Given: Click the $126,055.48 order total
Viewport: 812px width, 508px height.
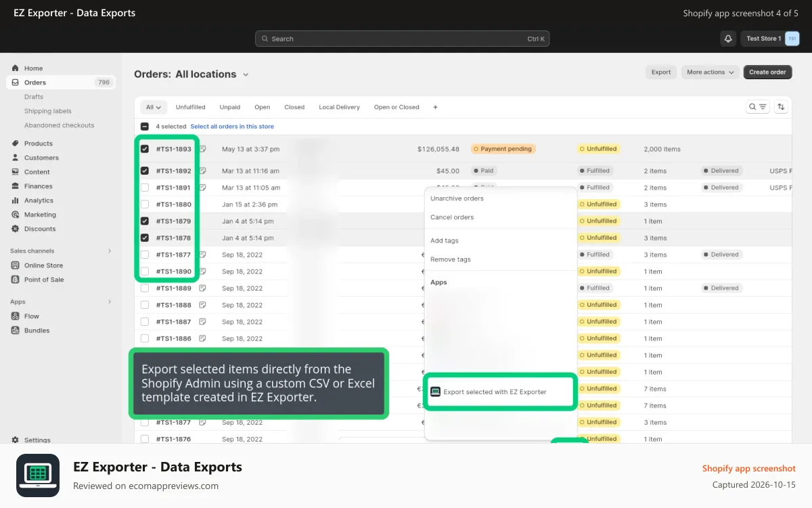Looking at the screenshot, I should point(438,149).
